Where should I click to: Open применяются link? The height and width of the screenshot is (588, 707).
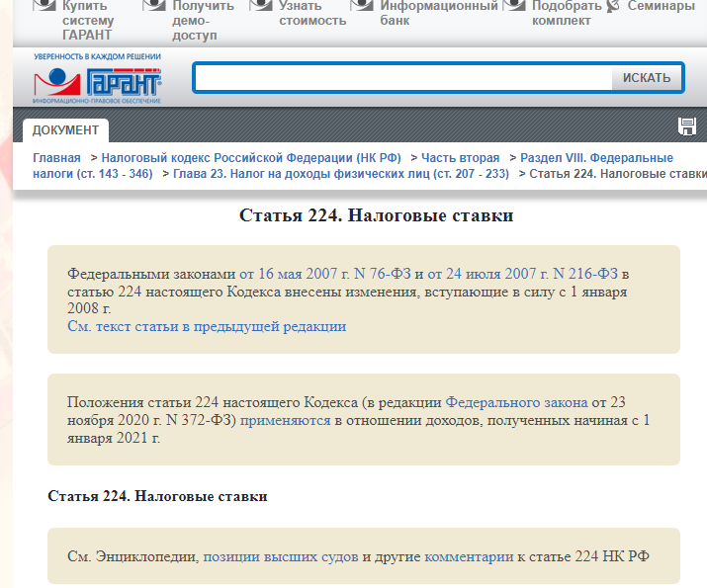pos(286,420)
